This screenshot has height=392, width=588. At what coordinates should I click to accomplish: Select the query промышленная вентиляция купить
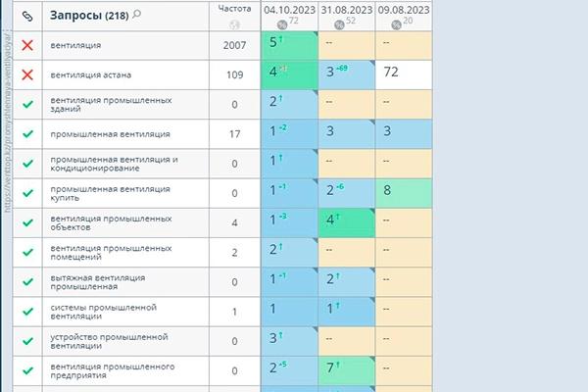(x=110, y=194)
